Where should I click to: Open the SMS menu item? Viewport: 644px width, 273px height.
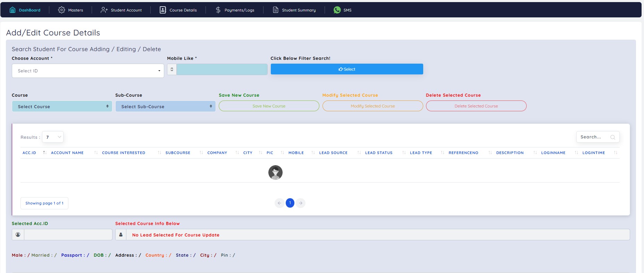point(342,10)
